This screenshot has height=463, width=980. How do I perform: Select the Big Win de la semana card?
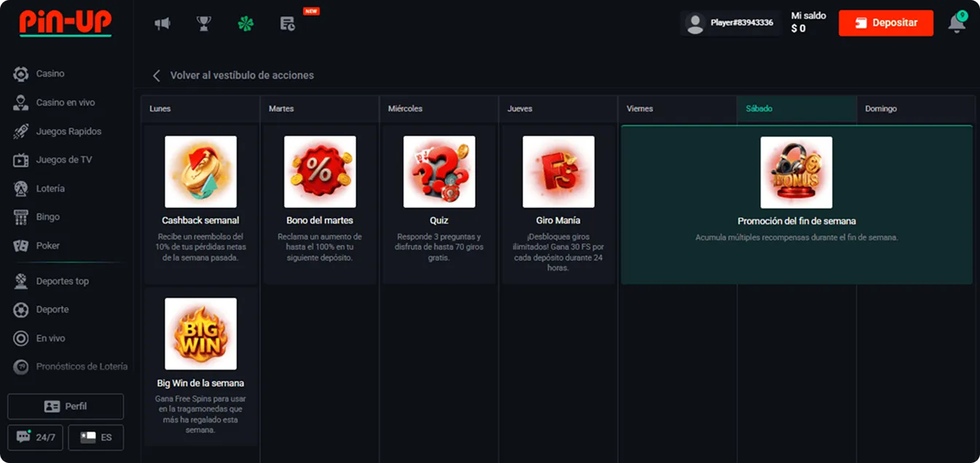200,365
